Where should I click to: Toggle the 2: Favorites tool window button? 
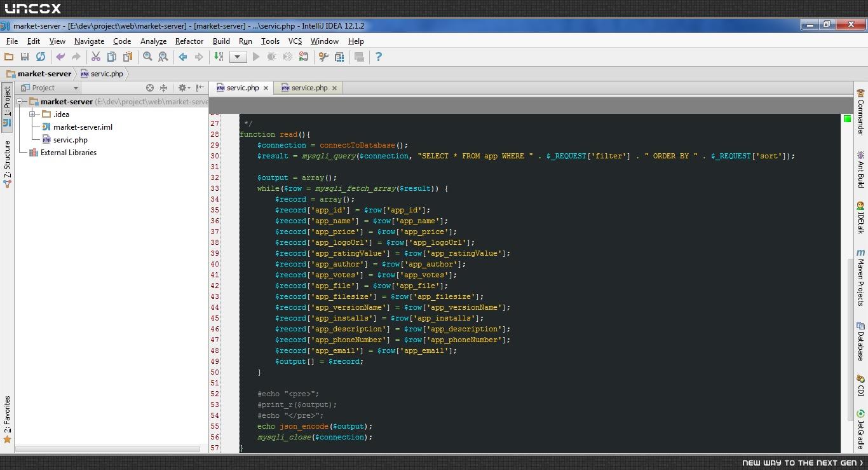point(7,419)
